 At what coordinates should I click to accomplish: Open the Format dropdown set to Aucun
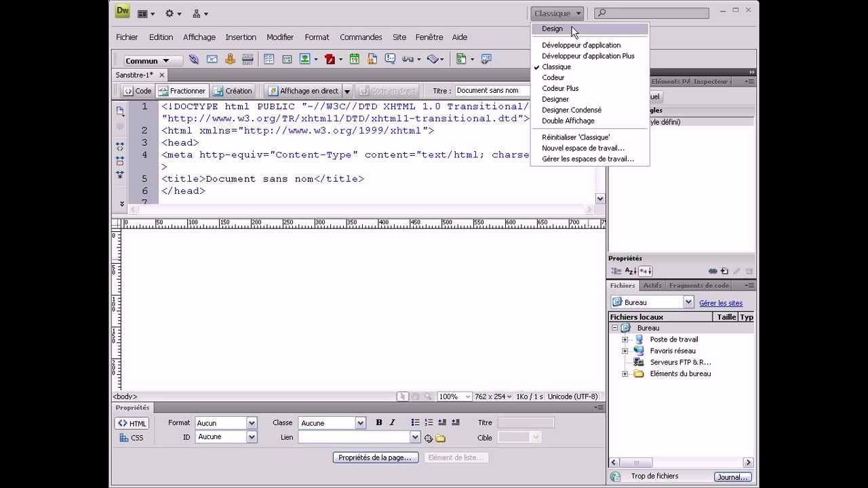coord(252,423)
